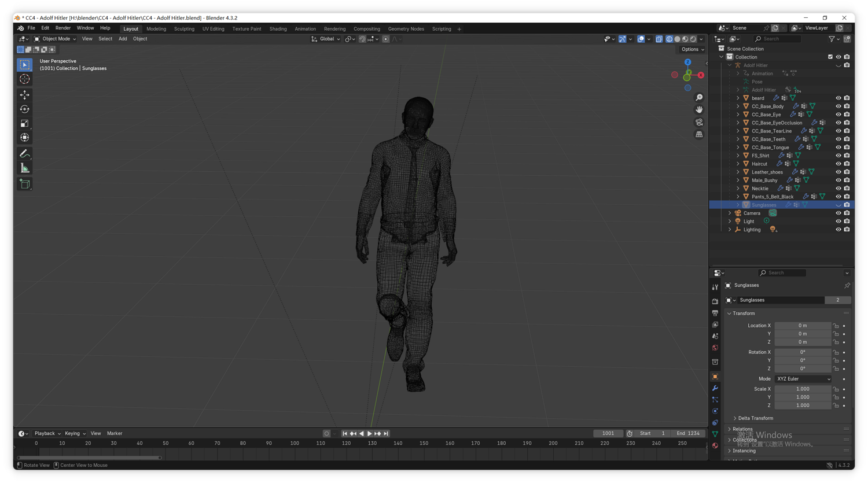The height and width of the screenshot is (483, 868).
Task: Click the viewport zoom magnifier icon
Action: tap(699, 98)
